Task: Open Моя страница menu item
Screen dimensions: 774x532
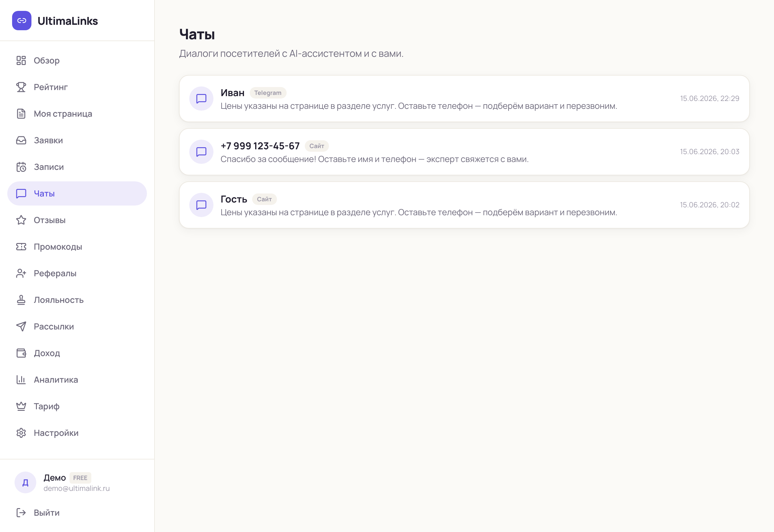Action: [77, 114]
